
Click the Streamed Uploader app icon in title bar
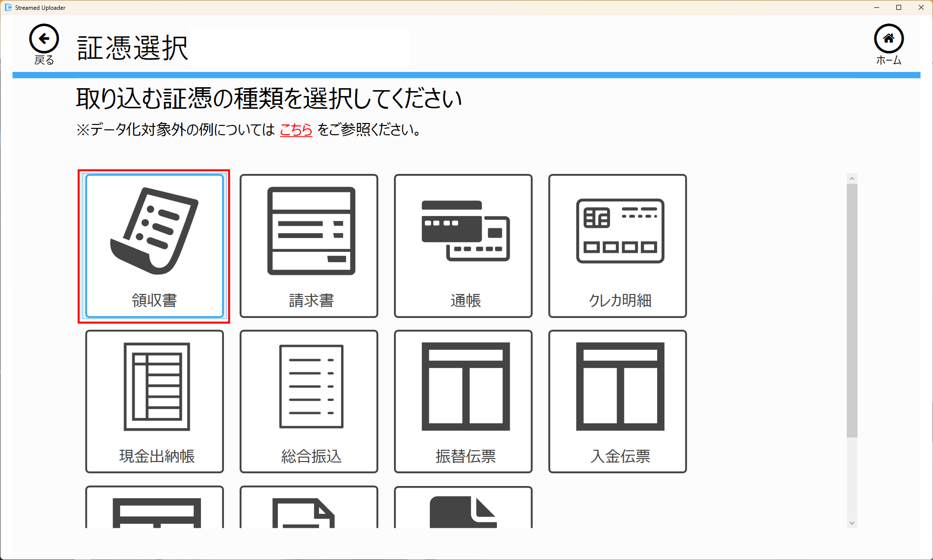click(8, 7)
